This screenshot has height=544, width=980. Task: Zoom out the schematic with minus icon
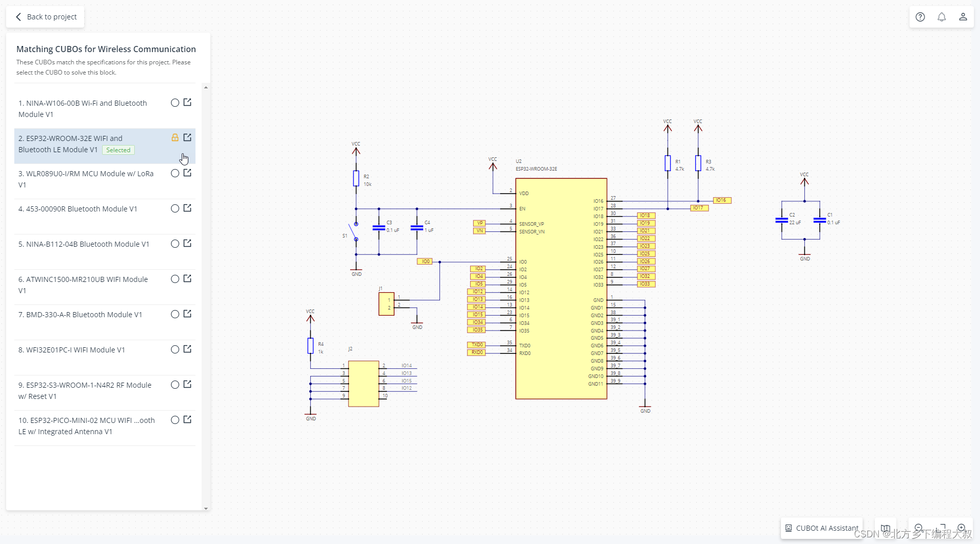[x=919, y=528]
